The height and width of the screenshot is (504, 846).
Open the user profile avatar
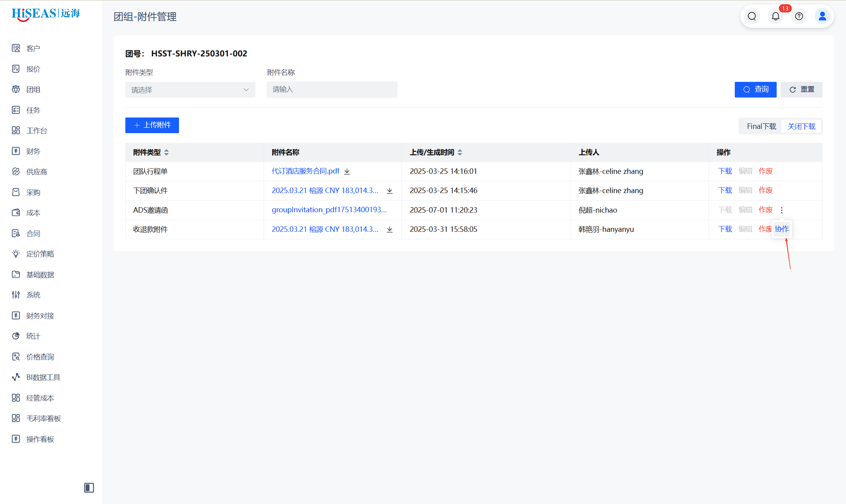[822, 16]
